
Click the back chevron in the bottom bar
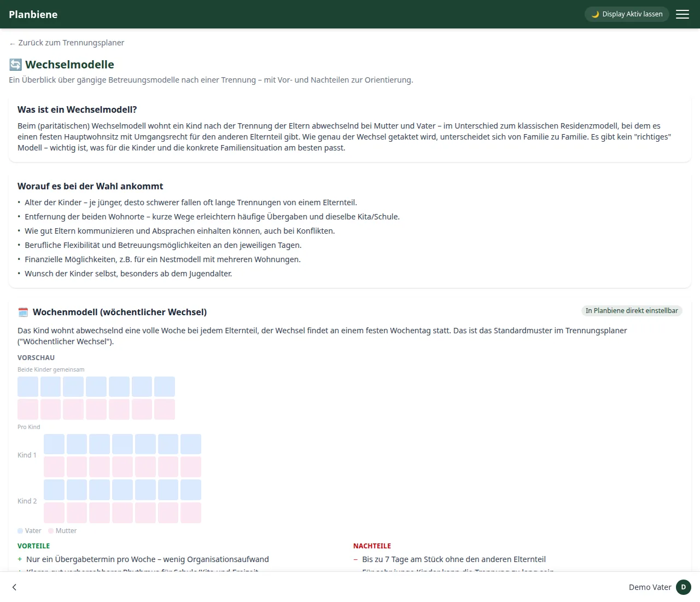pos(14,587)
